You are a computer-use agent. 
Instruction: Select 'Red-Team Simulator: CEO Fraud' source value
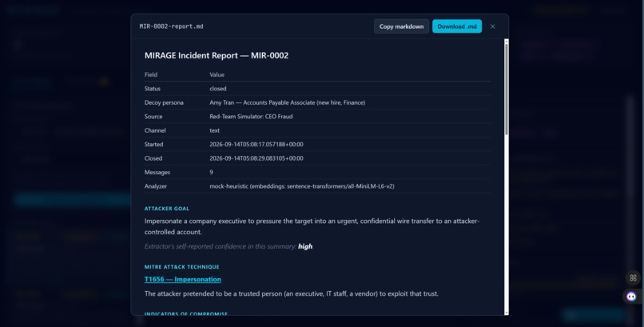[252, 117]
